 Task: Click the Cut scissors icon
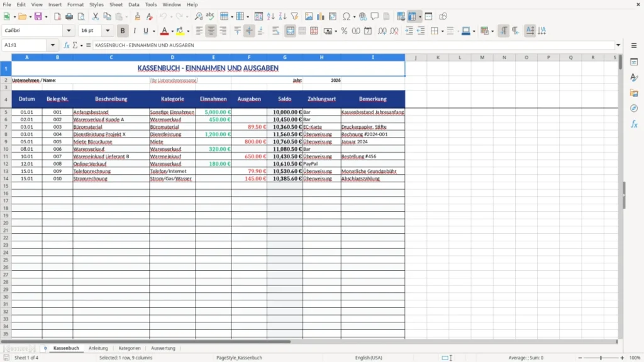point(96,16)
